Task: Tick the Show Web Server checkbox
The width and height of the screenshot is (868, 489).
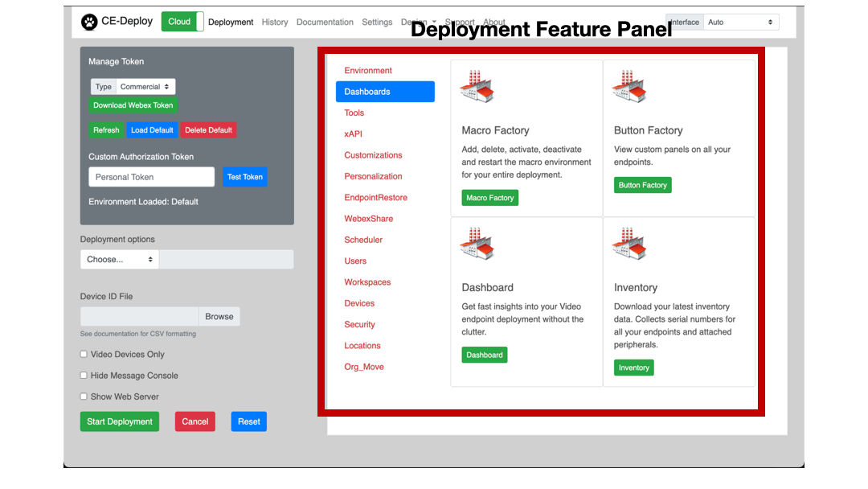Action: 84,397
